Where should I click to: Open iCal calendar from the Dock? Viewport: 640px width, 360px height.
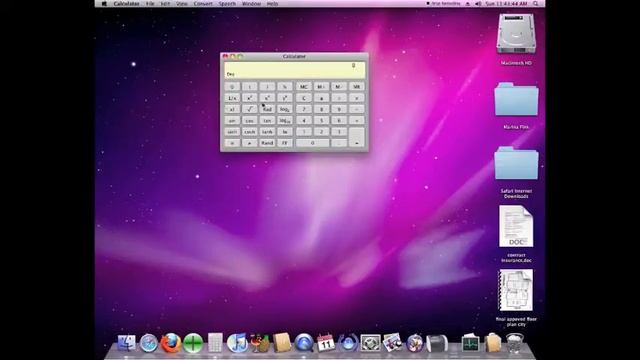(x=326, y=342)
